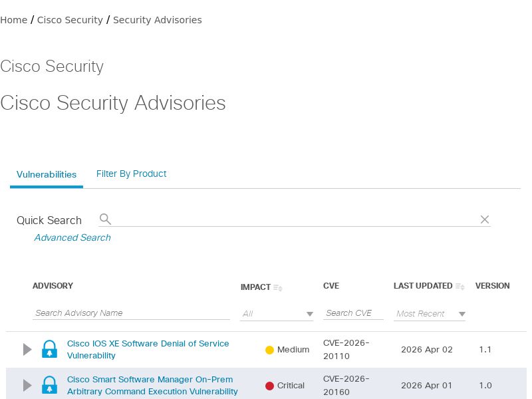Click the Quick Search magnifier icon
This screenshot has height=399, width=532.
coord(105,219)
